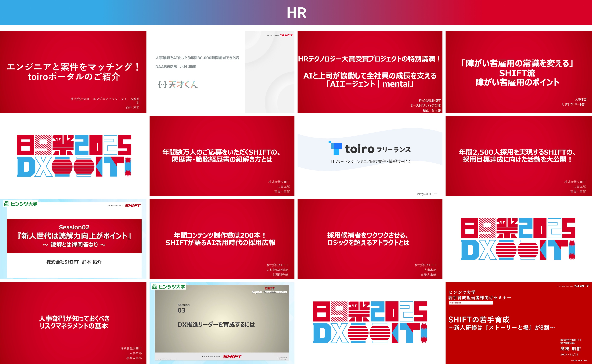
Task: Open the 履歴書・職務経歴書の紐解き方 slide
Action: pyautogui.click(x=222, y=156)
